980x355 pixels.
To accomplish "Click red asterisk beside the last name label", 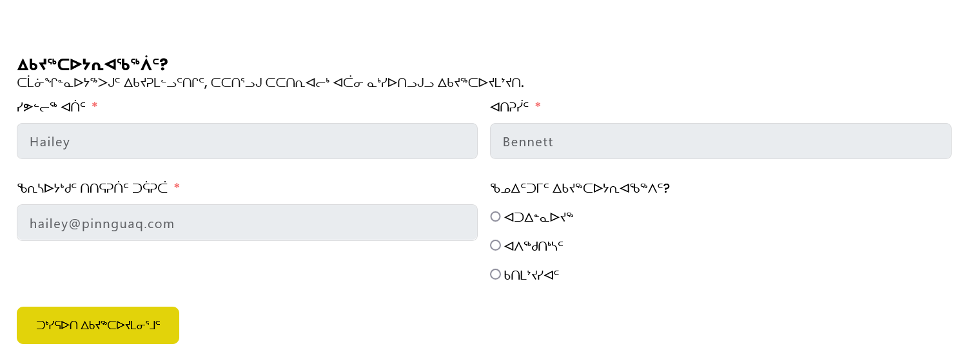I will 538,106.
